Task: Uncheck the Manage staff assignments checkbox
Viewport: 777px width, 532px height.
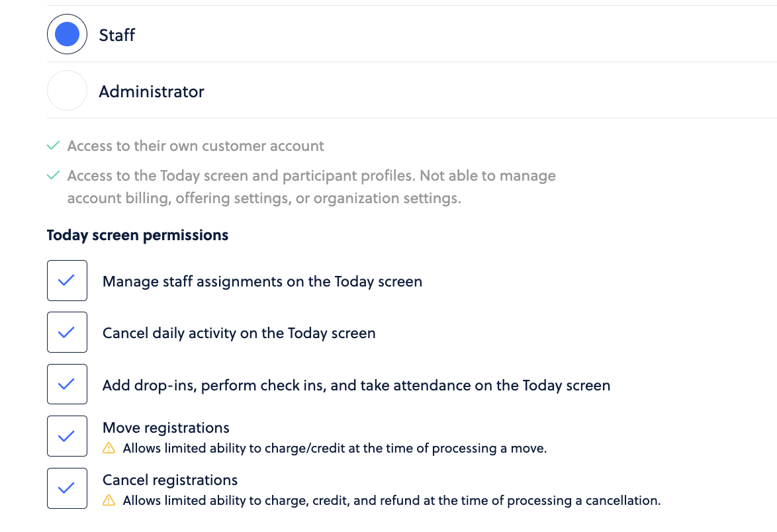Action: (x=68, y=281)
